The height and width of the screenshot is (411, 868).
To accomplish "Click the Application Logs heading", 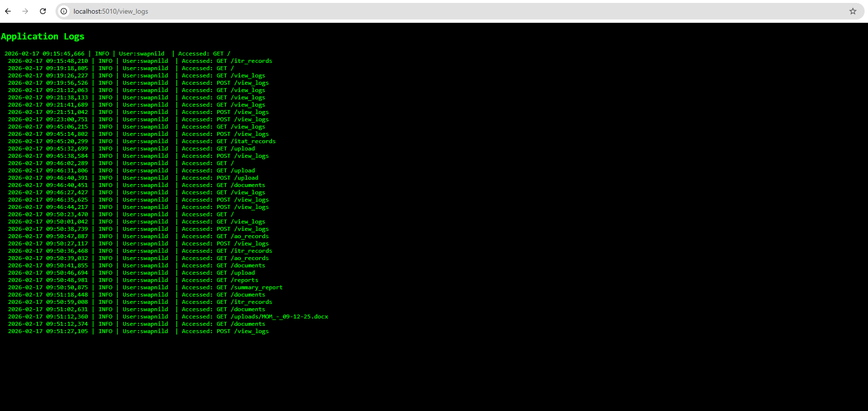I will click(x=42, y=37).
